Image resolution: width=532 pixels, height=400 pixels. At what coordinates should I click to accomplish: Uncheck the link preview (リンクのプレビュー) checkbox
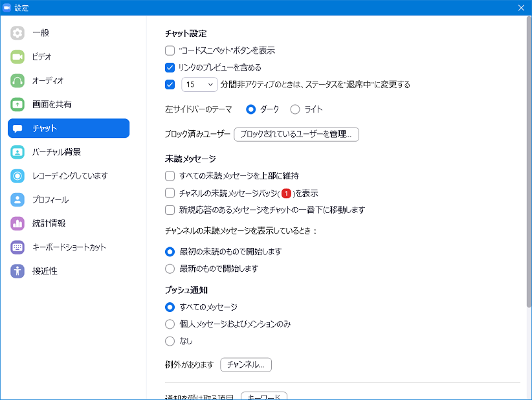[x=170, y=67]
